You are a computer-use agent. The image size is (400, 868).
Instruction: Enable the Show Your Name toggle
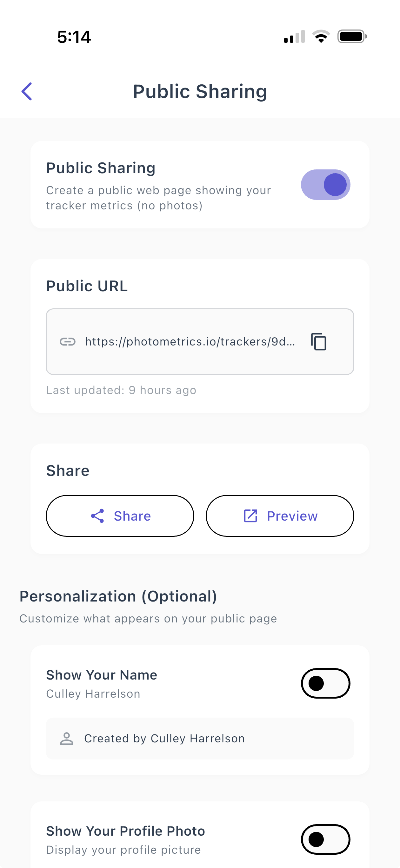325,683
